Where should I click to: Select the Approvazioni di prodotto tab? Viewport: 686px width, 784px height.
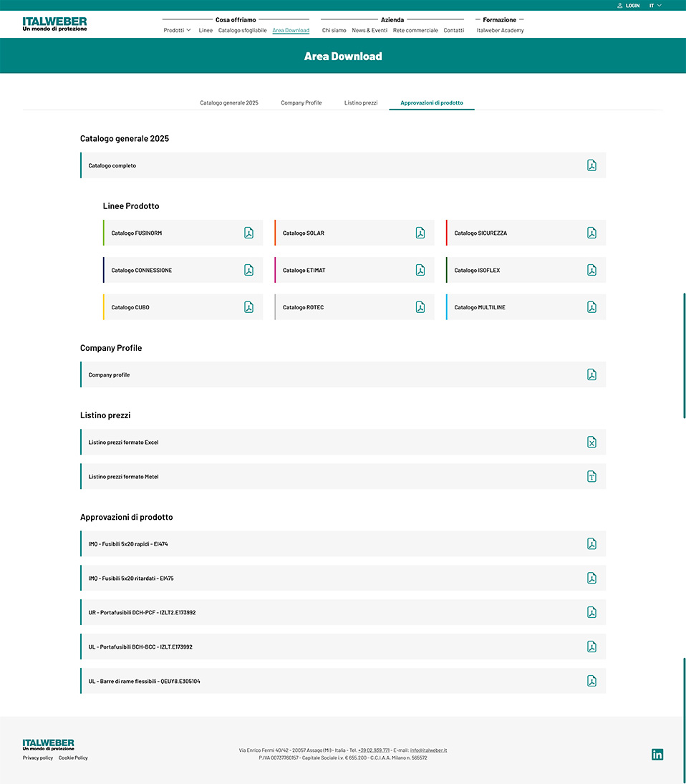coord(431,102)
